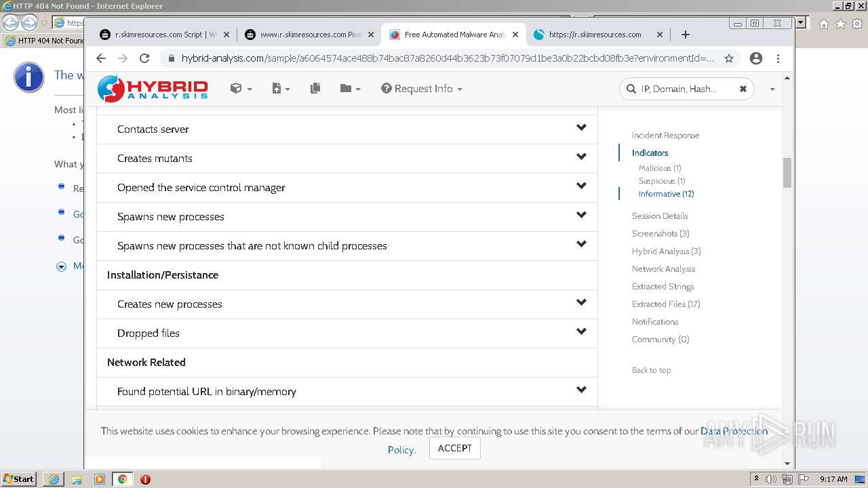
Task: Go forward in Chrome
Action: click(x=123, y=58)
